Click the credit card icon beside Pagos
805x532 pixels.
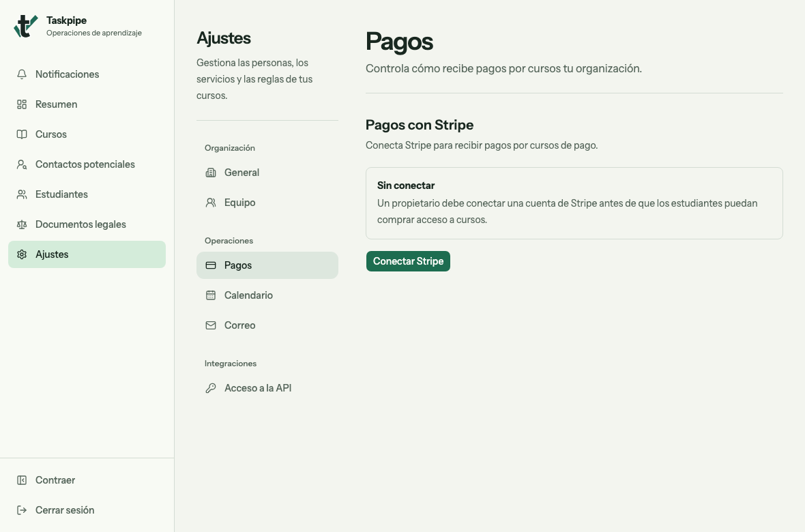coord(211,265)
